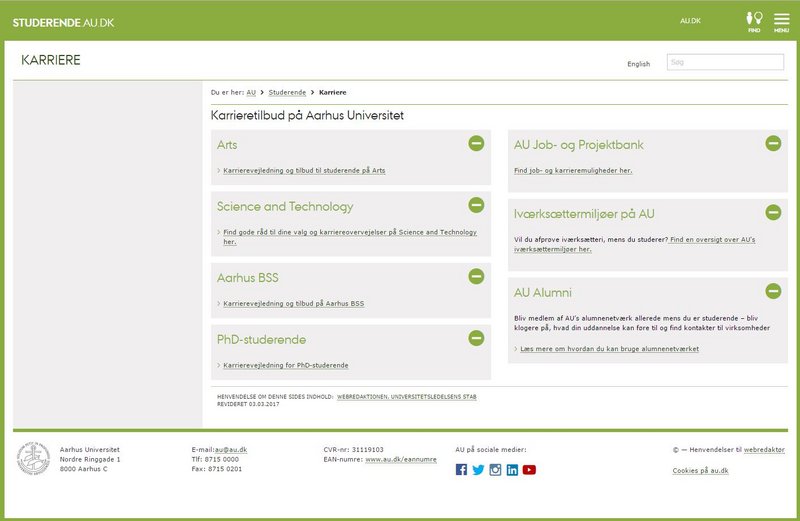Open oversigt over AU's iværksættermiljøer link
Viewport: 800px width, 521px height.
tap(713, 239)
